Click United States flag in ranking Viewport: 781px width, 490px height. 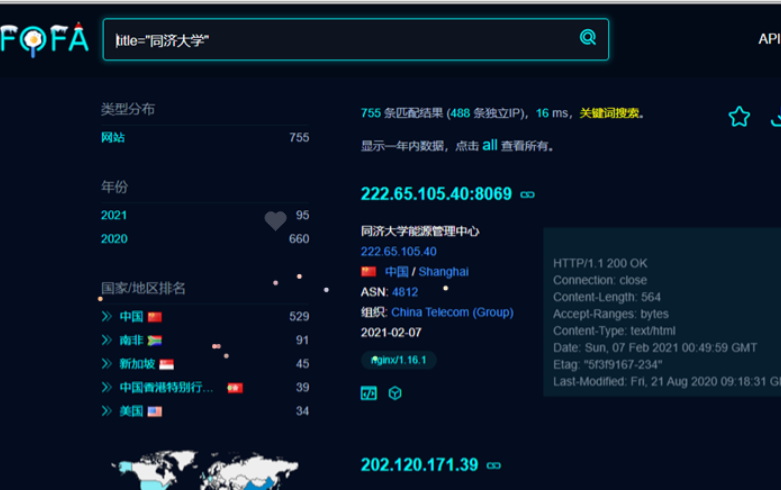(x=155, y=412)
